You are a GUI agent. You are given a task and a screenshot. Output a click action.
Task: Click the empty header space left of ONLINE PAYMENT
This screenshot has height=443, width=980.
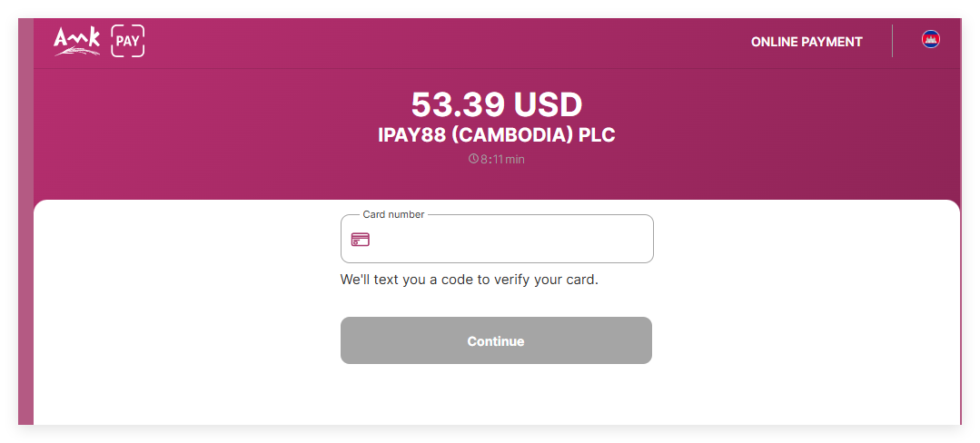click(x=454, y=42)
